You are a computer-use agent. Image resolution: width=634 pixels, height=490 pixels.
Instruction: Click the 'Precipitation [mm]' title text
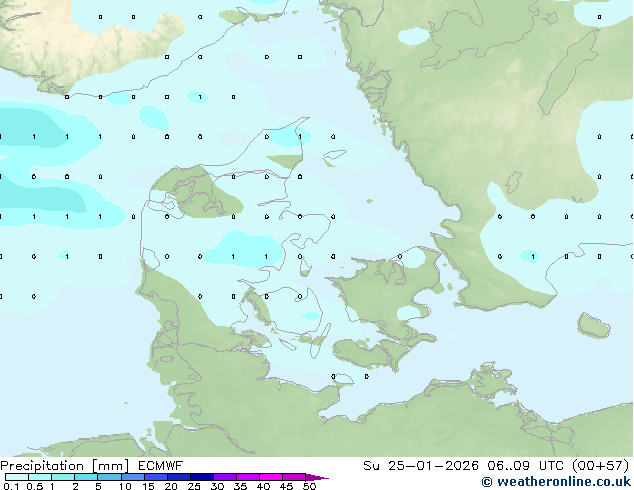pyautogui.click(x=64, y=466)
